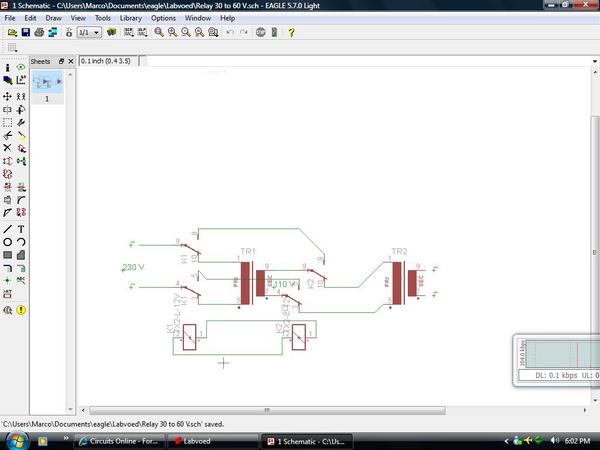Select sheet 1 thumbnail in Sheets panel
Viewport: 600px width, 450px height.
pos(45,84)
